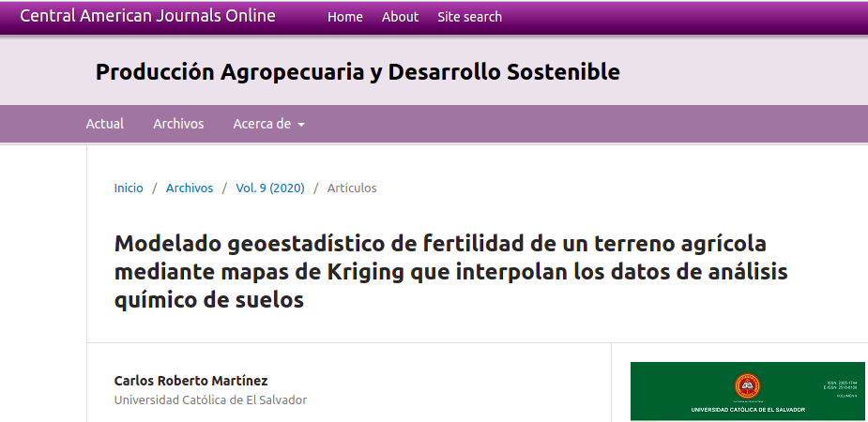Select the Archivos navigation item
Viewport: 868px width, 422px height.
click(x=178, y=124)
